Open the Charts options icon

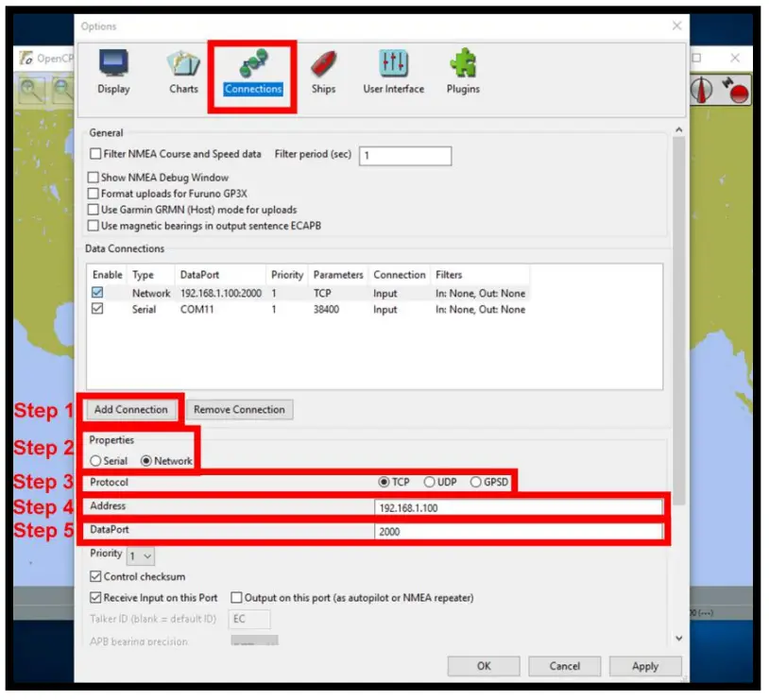pyautogui.click(x=183, y=72)
